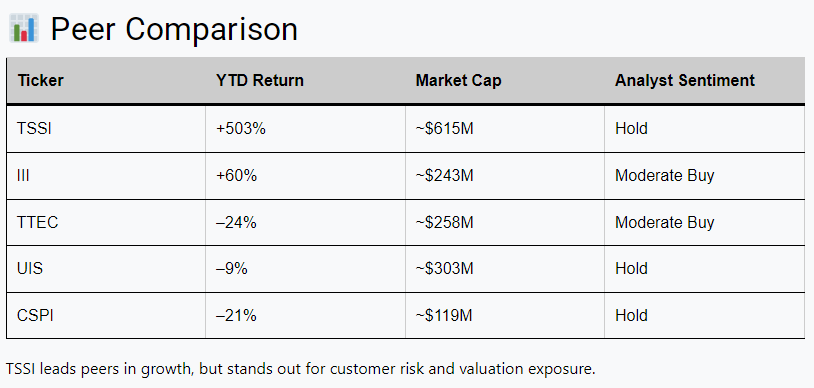The width and height of the screenshot is (814, 388).
Task: Click the bar chart emoji icon
Action: click(24, 28)
